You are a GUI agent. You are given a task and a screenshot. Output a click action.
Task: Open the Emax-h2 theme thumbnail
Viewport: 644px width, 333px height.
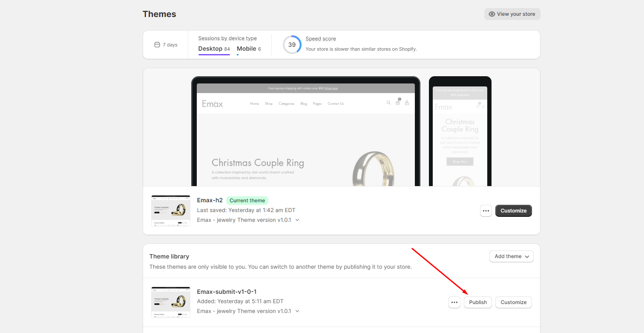point(171,211)
